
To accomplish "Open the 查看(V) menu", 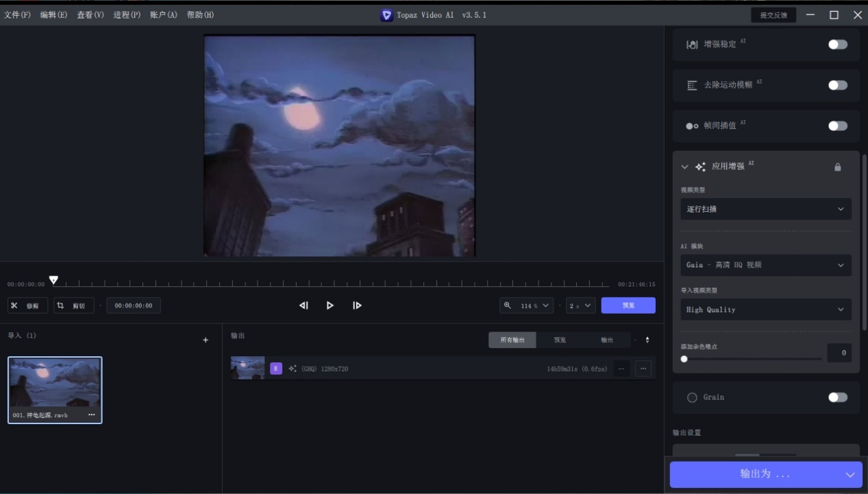I will pyautogui.click(x=90, y=15).
